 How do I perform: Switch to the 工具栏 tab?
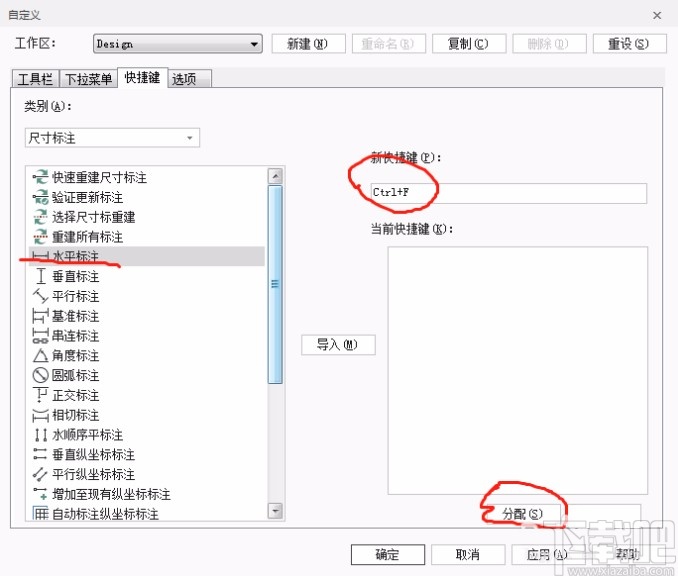pyautogui.click(x=35, y=79)
